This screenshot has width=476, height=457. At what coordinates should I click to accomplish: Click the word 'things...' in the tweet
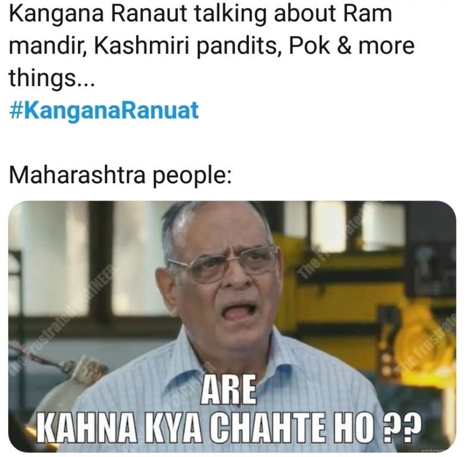[x=52, y=78]
